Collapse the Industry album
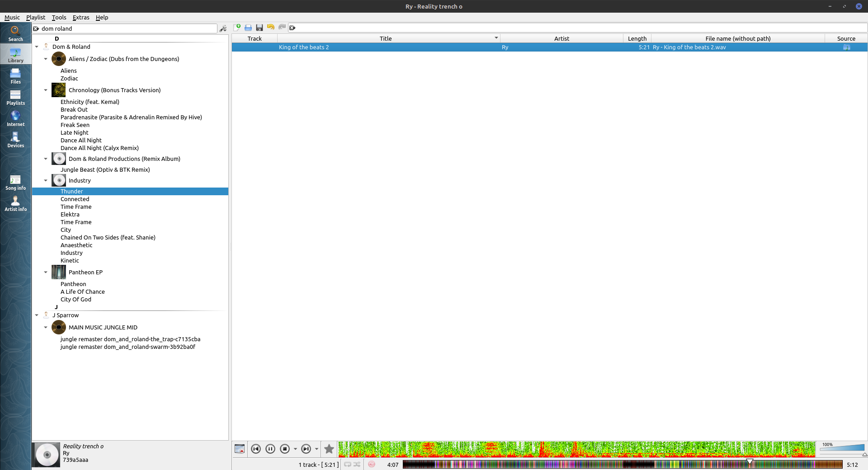 pos(46,180)
